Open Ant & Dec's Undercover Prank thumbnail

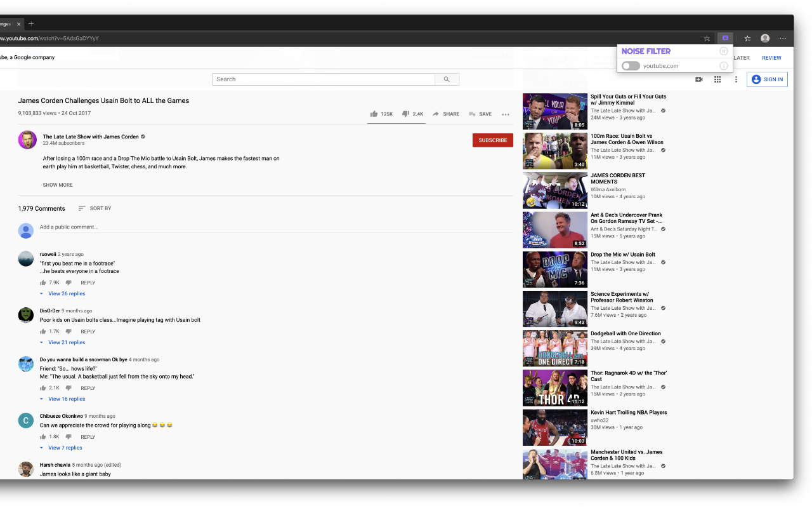tap(555, 230)
